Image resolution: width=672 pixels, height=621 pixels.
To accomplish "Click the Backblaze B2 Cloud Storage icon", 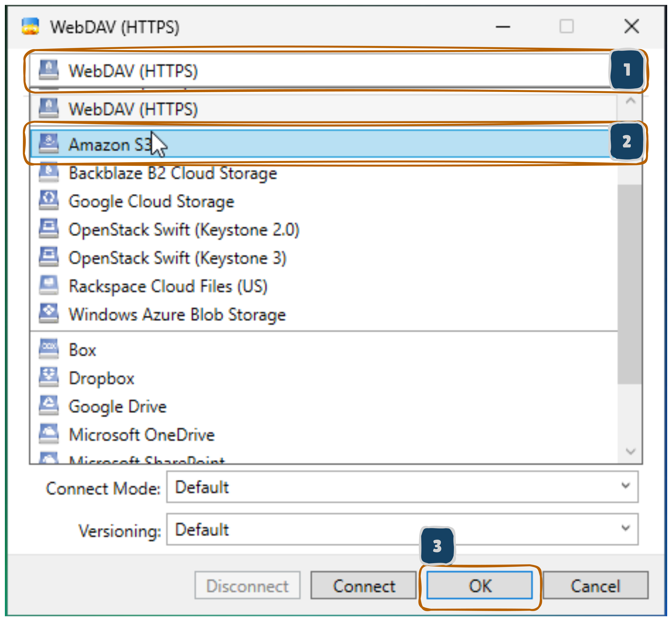I will (49, 173).
